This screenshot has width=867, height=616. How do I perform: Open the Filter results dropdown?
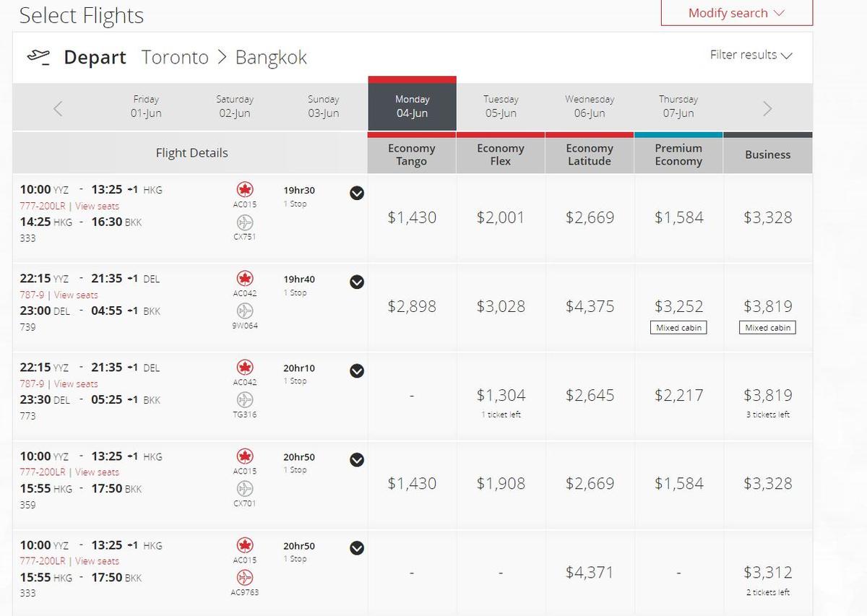[x=751, y=55]
